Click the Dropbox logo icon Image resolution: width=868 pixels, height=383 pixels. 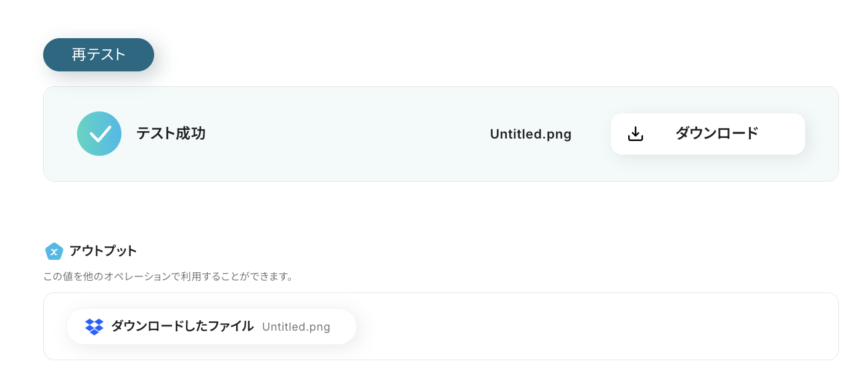pos(94,326)
